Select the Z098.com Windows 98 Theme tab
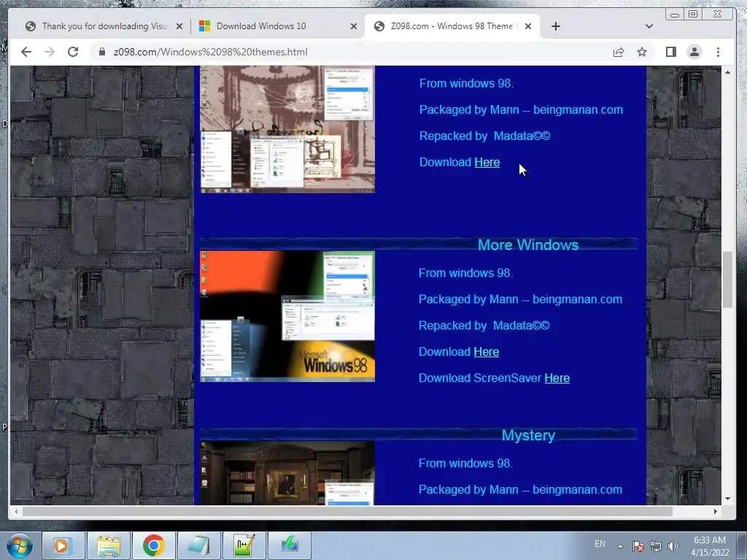This screenshot has height=560, width=747. tap(452, 26)
